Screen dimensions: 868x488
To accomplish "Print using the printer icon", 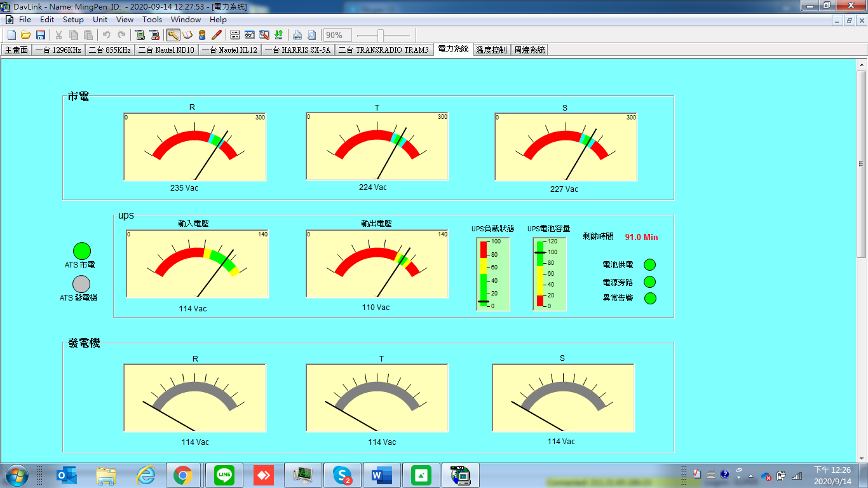I will point(297,35).
